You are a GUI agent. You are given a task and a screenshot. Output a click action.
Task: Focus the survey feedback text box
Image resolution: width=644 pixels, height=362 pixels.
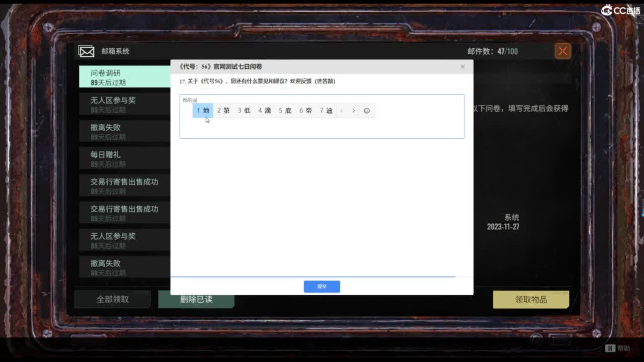(x=322, y=116)
